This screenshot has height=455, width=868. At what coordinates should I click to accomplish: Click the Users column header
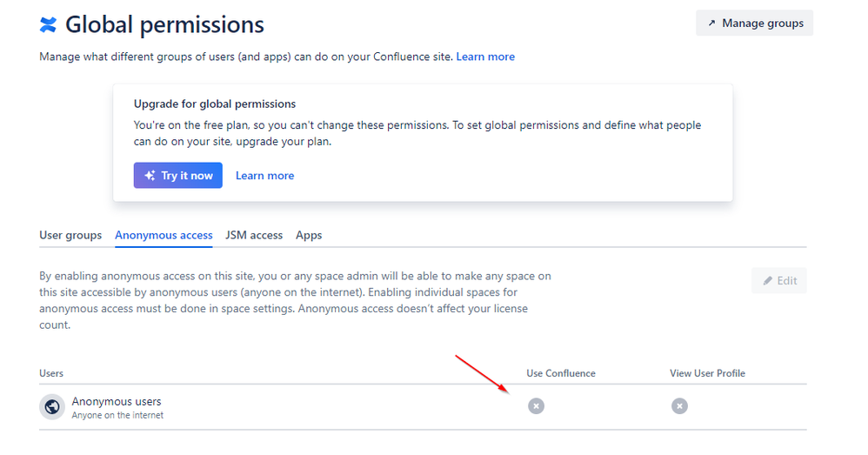click(x=51, y=373)
